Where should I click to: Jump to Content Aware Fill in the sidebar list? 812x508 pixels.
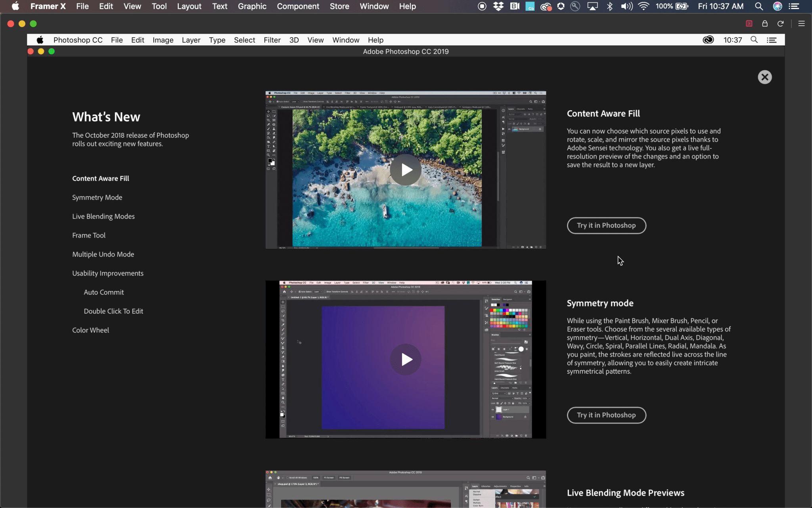click(x=101, y=179)
